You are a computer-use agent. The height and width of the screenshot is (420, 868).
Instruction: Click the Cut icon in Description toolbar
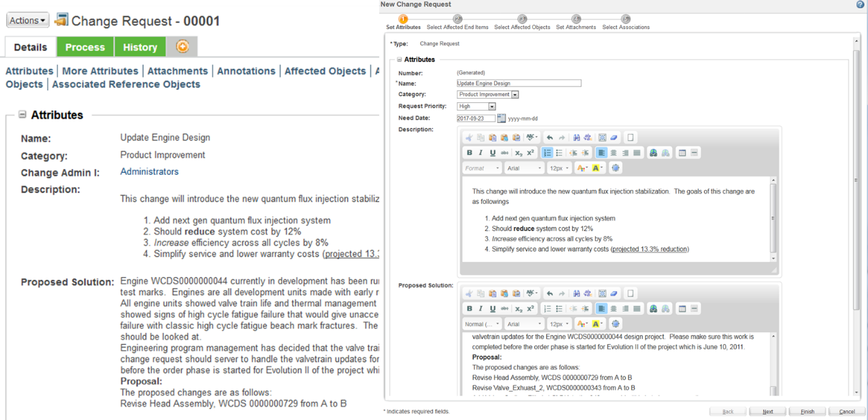[470, 137]
